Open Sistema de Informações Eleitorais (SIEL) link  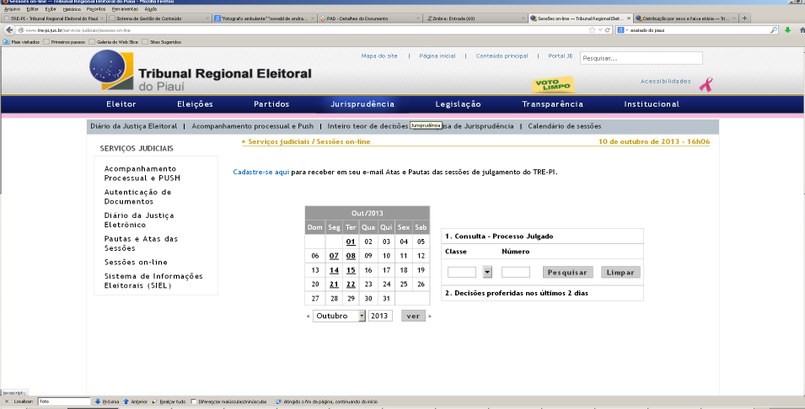(154, 281)
